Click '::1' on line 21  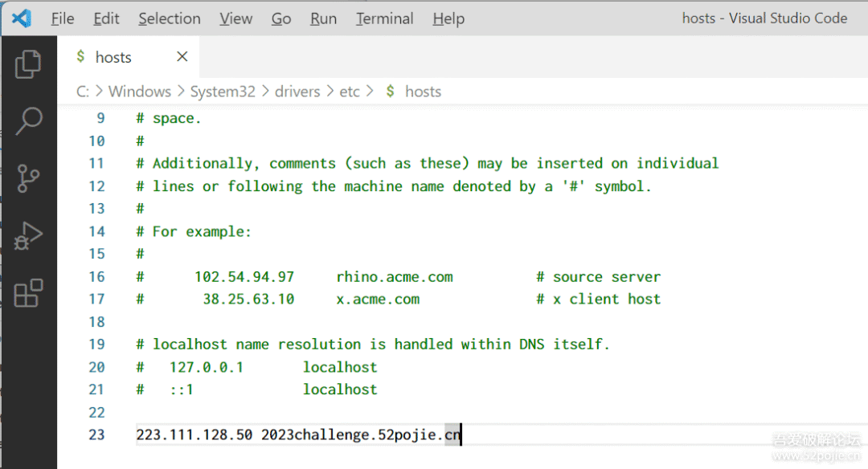[x=182, y=389]
